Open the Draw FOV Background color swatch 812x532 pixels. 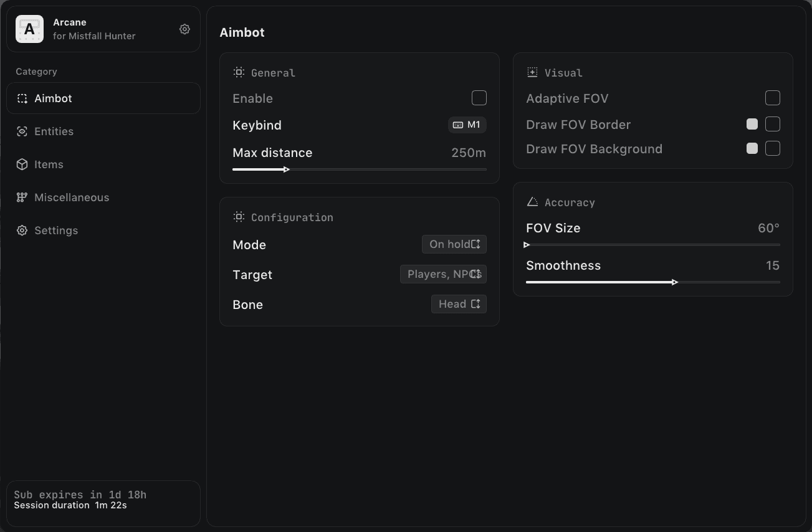(752, 148)
